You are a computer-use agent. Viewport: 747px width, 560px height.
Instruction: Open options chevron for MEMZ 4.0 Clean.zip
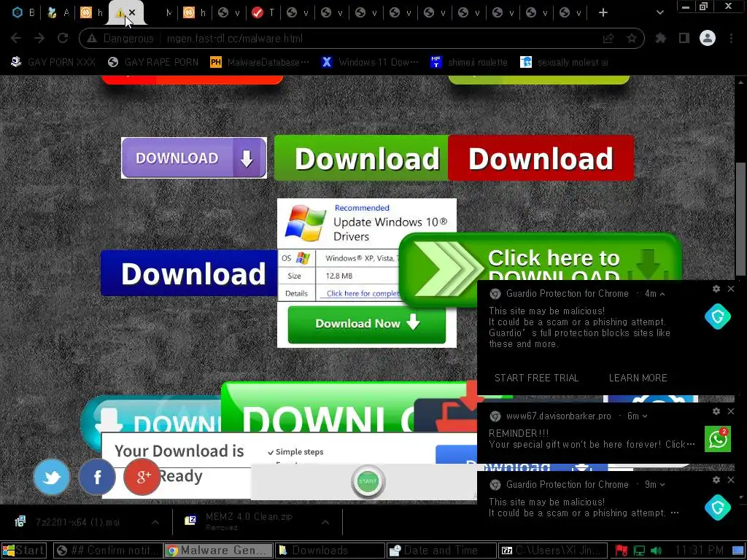point(325,522)
